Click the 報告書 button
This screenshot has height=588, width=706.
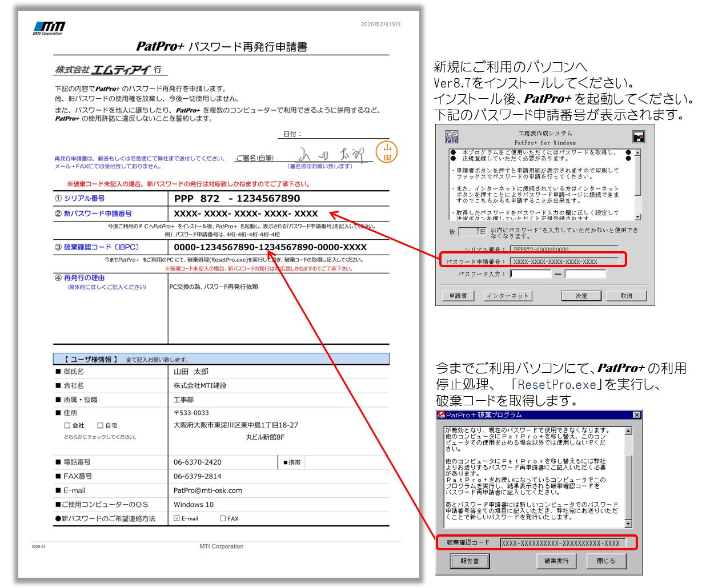click(x=470, y=561)
